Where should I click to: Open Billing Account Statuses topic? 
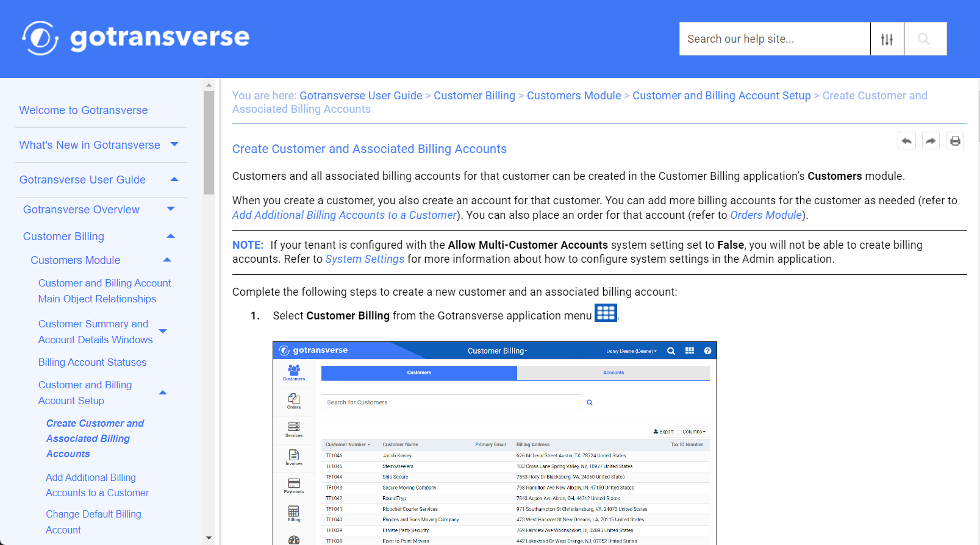click(x=92, y=362)
